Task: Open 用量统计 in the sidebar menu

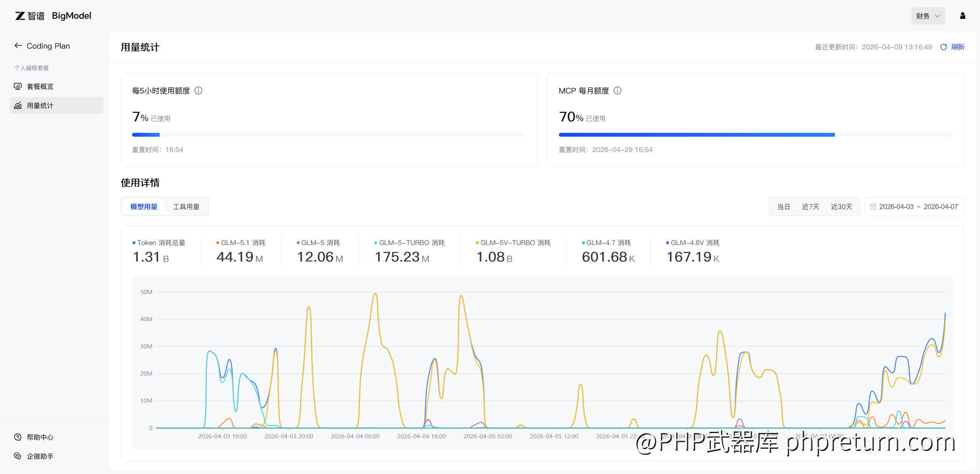Action: 40,106
